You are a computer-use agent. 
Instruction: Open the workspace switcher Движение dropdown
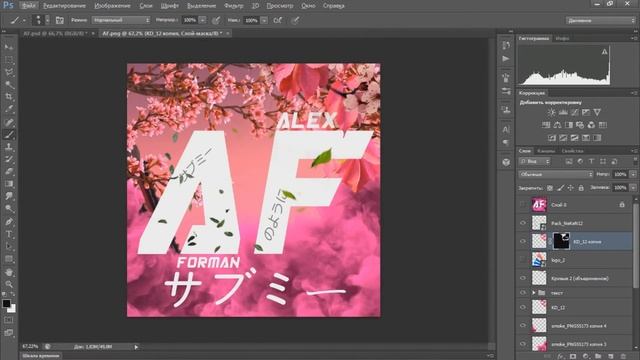pyautogui.click(x=600, y=20)
